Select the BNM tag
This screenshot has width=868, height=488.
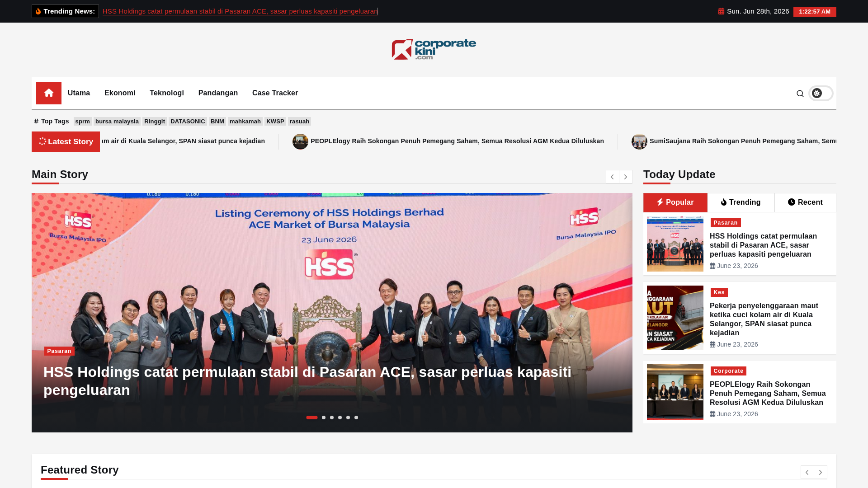point(217,122)
